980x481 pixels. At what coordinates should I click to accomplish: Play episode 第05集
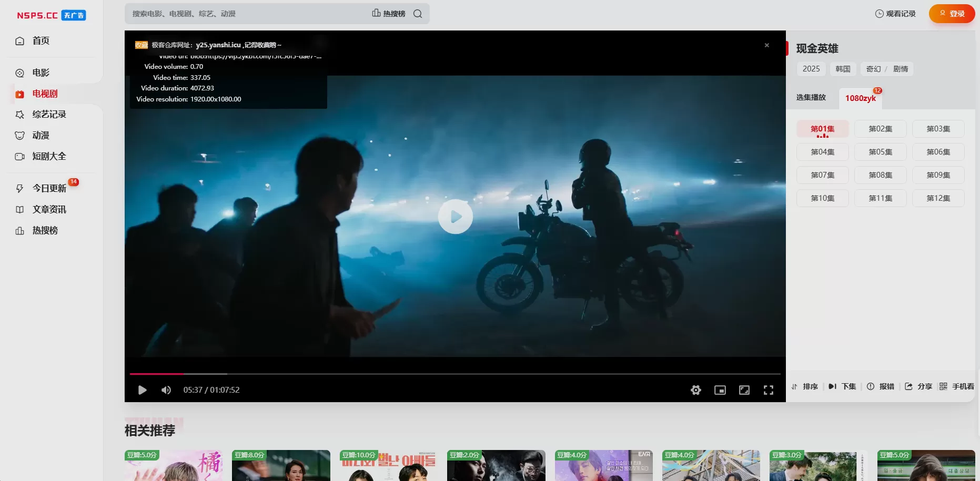pyautogui.click(x=880, y=152)
